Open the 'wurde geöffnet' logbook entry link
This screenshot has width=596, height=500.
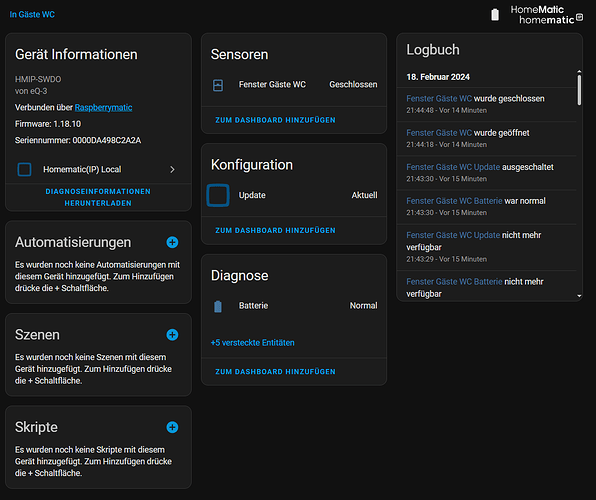439,133
